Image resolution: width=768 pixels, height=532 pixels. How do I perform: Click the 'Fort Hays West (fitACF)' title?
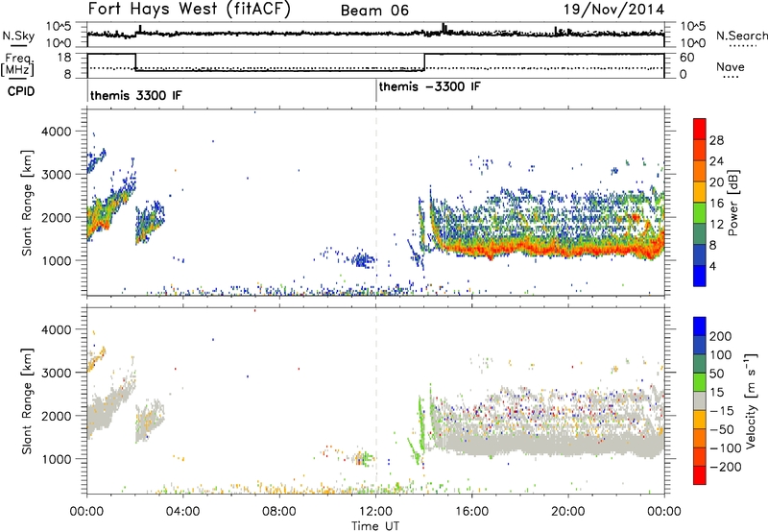point(189,9)
